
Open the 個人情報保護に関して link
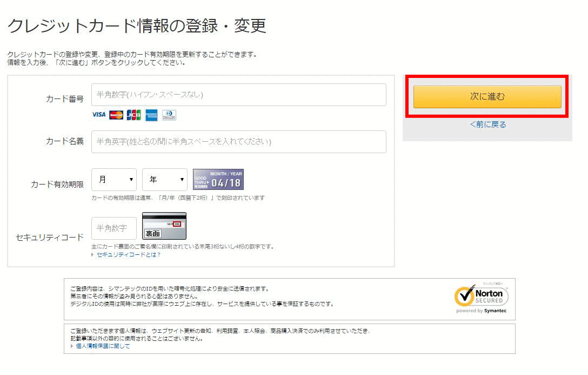coord(103,346)
